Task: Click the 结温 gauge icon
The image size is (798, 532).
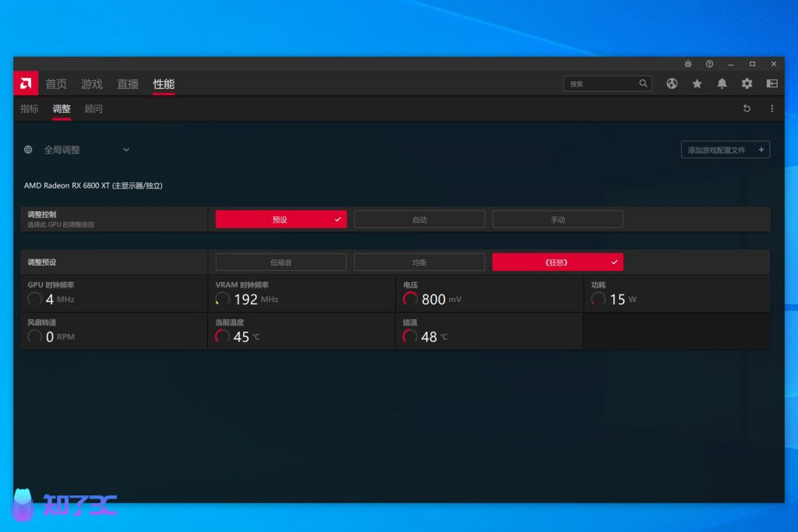Action: coord(410,336)
